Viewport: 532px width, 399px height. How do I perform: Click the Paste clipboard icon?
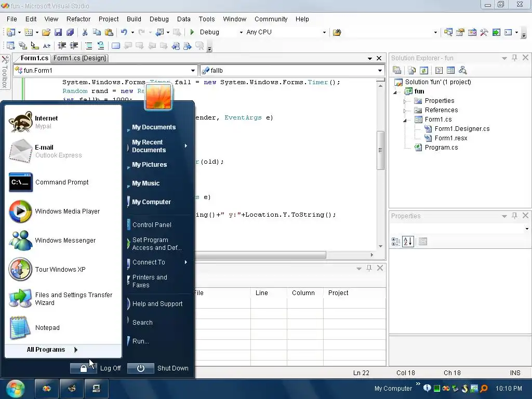coord(109,32)
